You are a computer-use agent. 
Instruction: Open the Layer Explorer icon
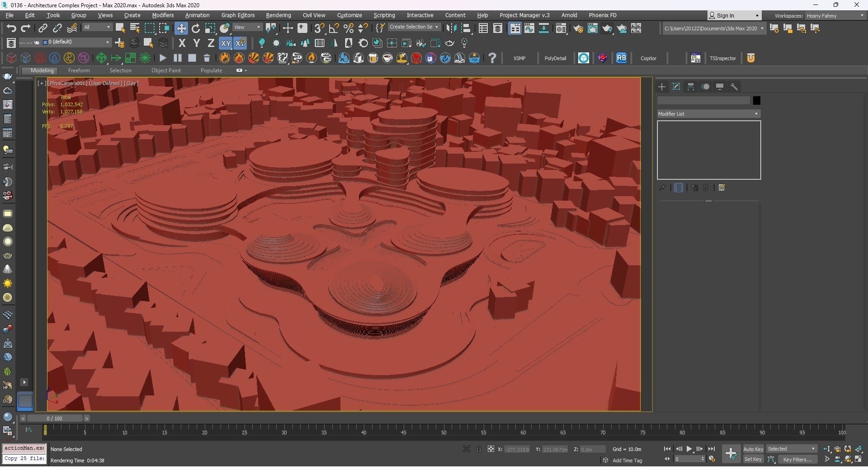click(x=498, y=28)
